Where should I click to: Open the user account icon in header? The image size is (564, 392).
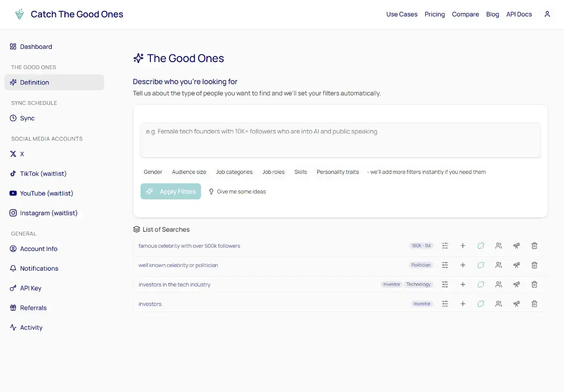[x=547, y=14]
